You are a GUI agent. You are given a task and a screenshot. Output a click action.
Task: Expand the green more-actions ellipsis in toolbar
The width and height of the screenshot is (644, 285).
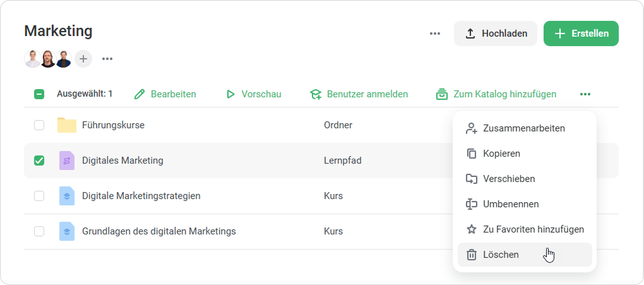(585, 94)
